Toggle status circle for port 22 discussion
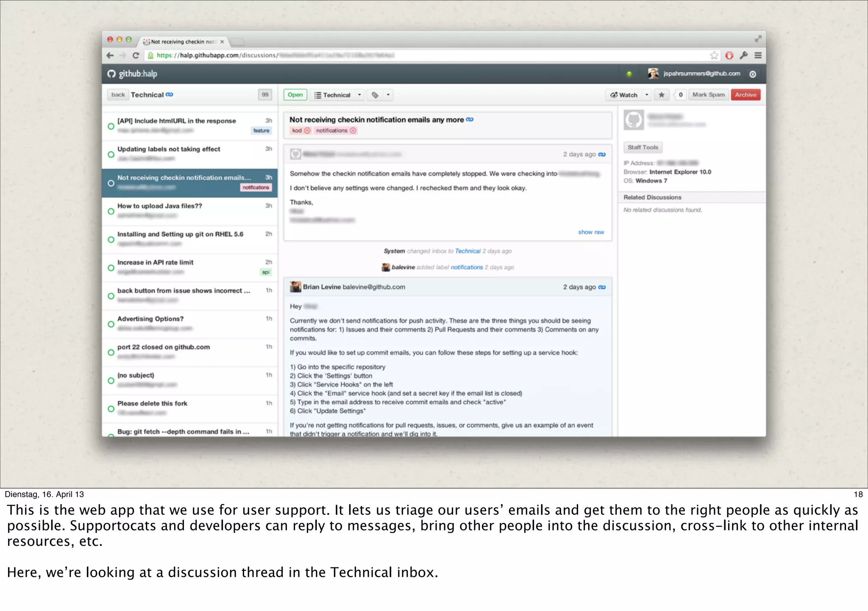 [x=111, y=353]
